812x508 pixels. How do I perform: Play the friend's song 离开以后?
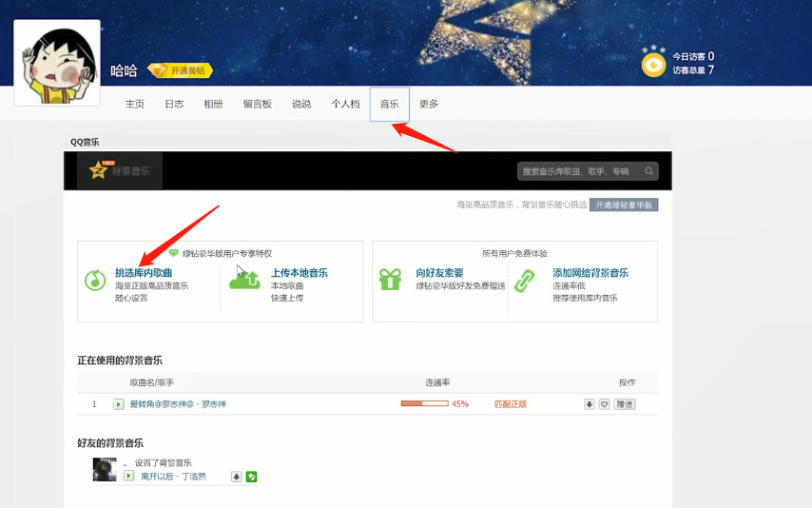coord(129,476)
